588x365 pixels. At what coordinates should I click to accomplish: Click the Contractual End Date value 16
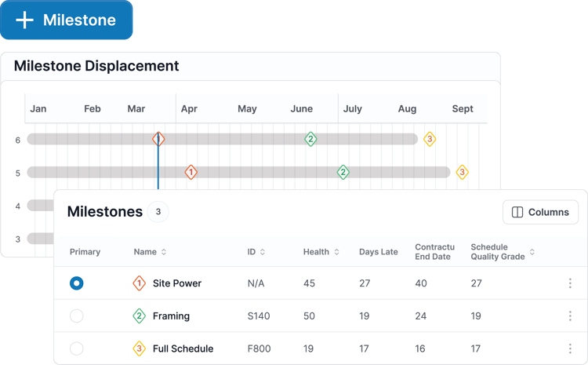coord(420,349)
